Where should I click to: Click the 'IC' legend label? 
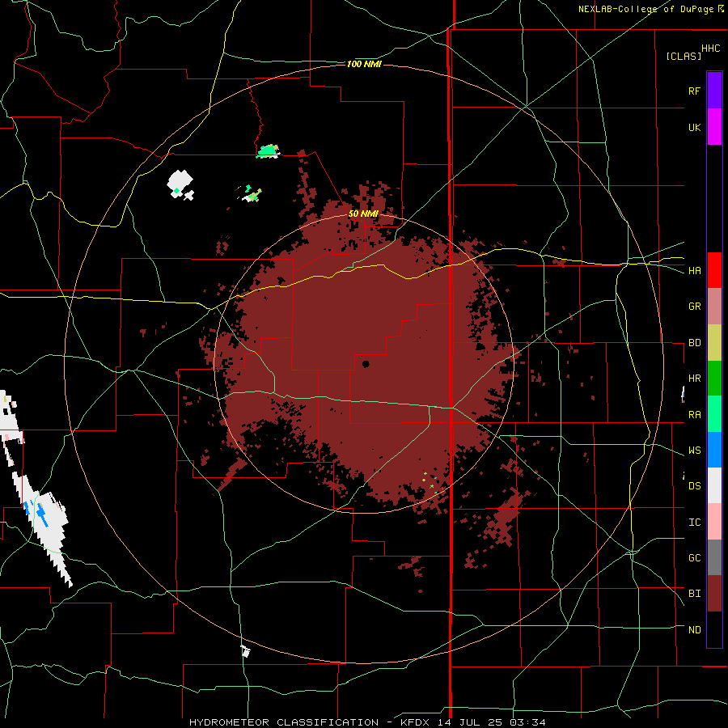(694, 523)
